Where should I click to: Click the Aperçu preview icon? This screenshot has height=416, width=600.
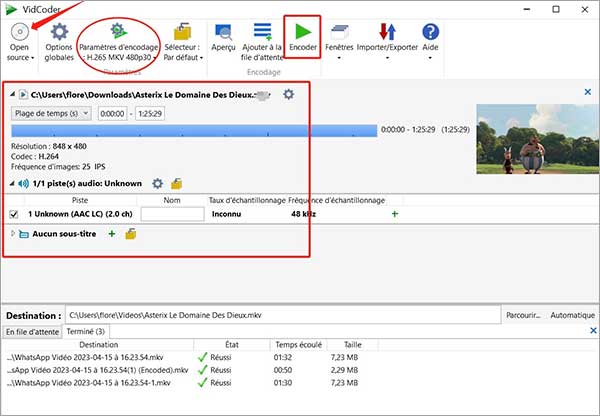click(x=223, y=32)
